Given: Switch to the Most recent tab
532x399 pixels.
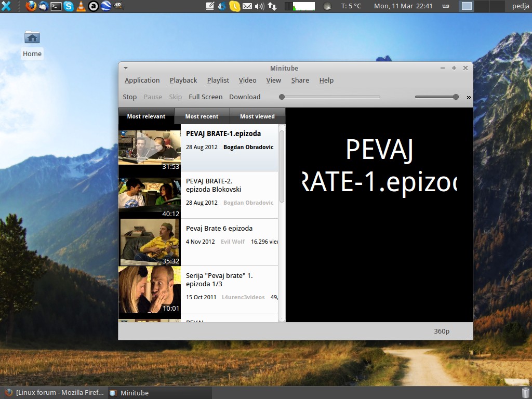Looking at the screenshot, I should 202,116.
